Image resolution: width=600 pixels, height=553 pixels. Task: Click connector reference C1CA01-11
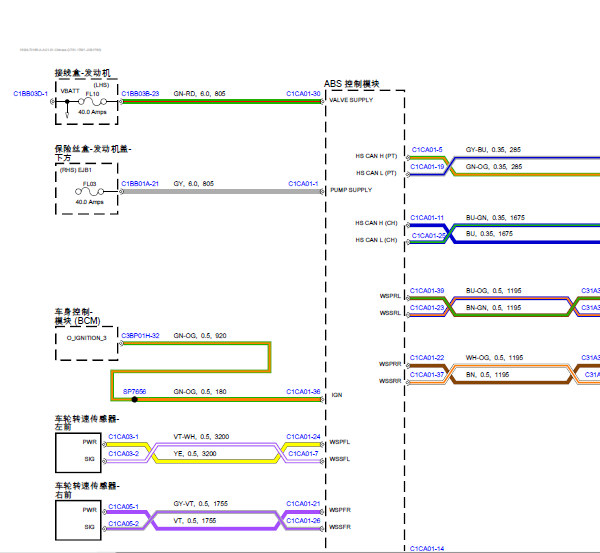pyautogui.click(x=427, y=218)
